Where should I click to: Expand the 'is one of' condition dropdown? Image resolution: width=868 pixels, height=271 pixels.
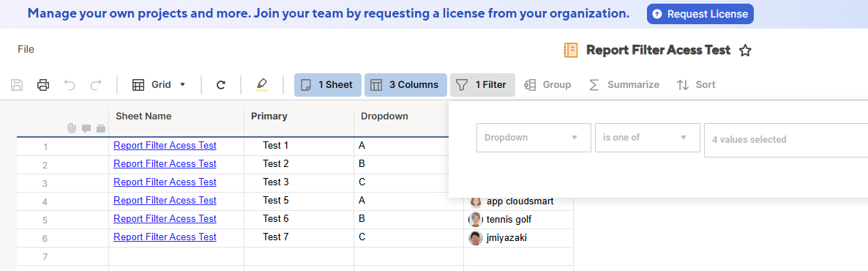tap(647, 138)
